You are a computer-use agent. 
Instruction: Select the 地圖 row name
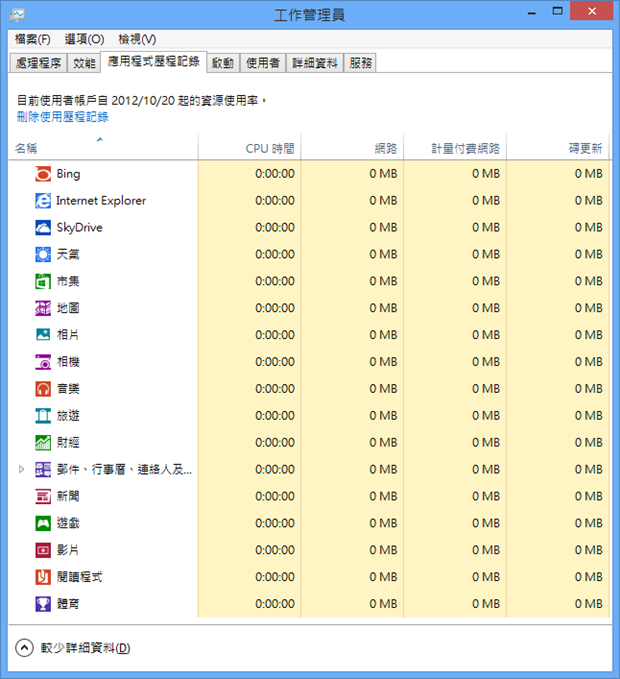pos(68,308)
